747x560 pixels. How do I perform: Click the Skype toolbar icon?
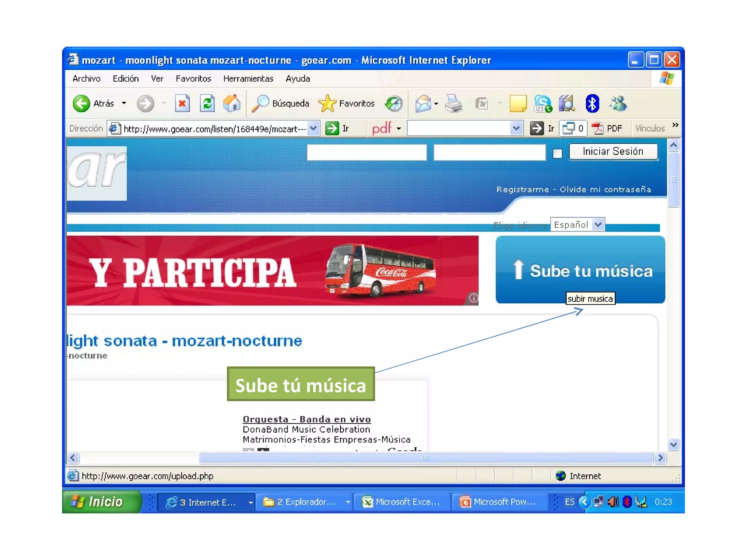(x=543, y=104)
